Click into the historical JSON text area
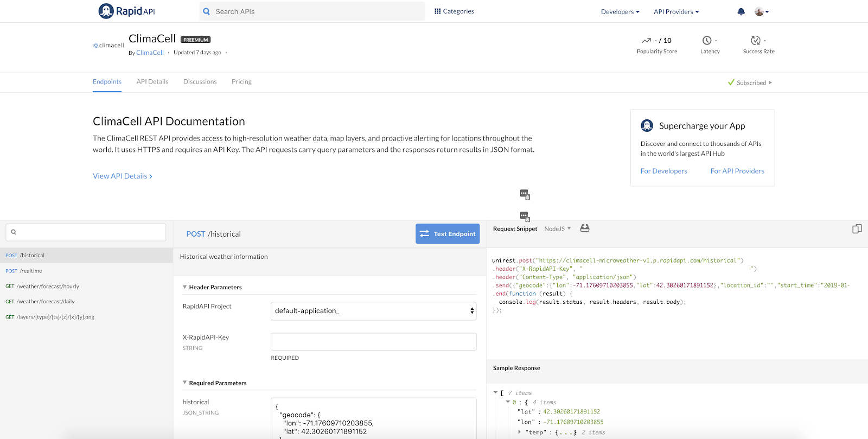The image size is (868, 439). tap(373, 418)
